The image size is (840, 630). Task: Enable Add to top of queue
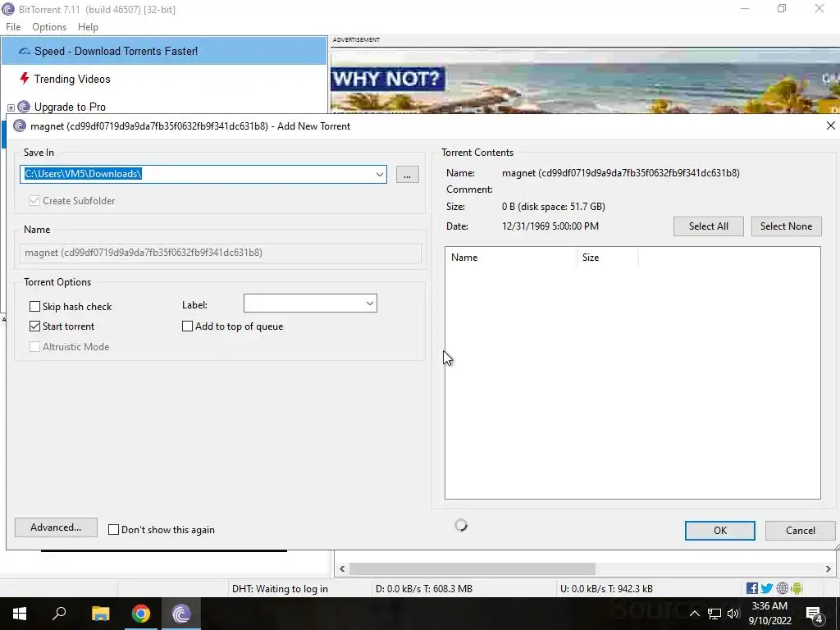pyautogui.click(x=188, y=326)
